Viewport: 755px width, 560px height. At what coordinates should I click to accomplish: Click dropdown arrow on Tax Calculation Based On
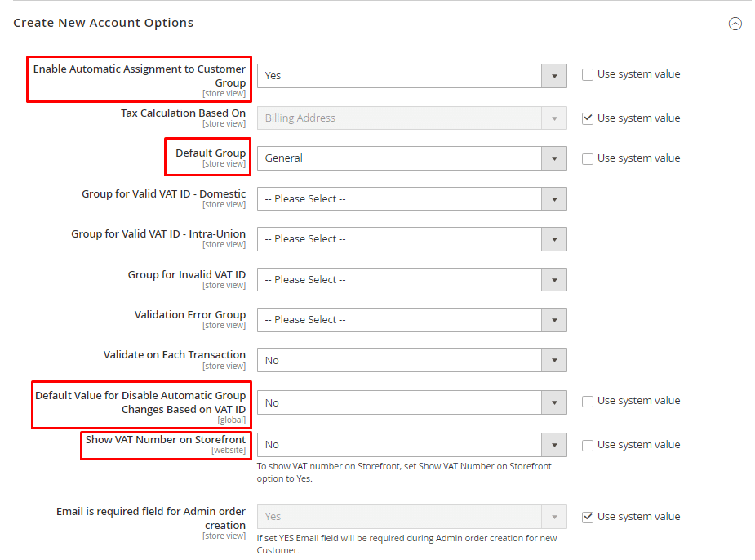click(x=555, y=118)
